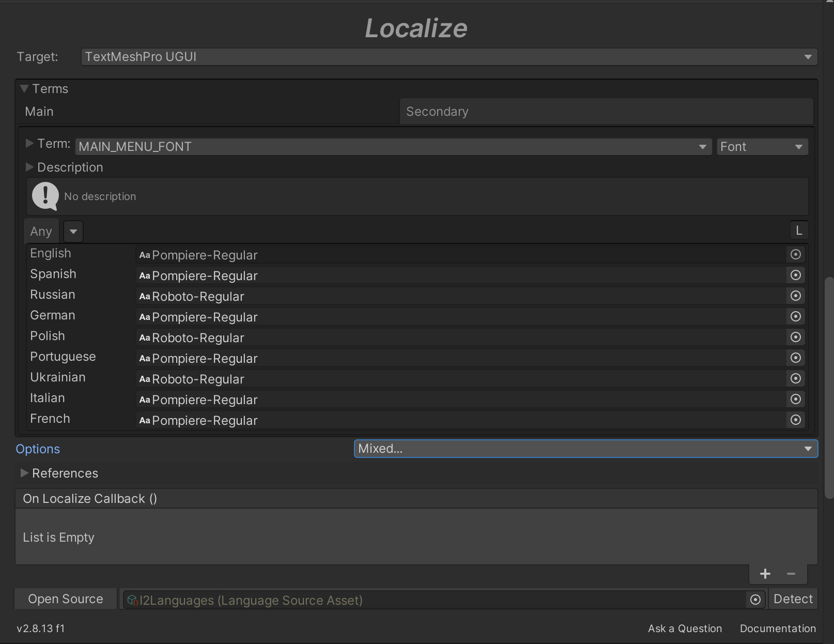
Task: Click the language source asset picker icon
Action: click(755, 600)
